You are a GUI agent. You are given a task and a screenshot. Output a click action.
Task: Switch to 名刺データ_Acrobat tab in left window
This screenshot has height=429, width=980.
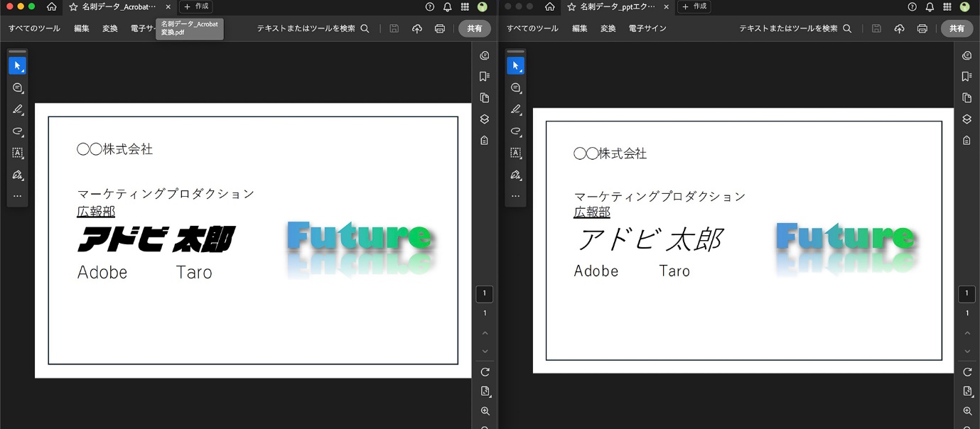click(x=119, y=6)
